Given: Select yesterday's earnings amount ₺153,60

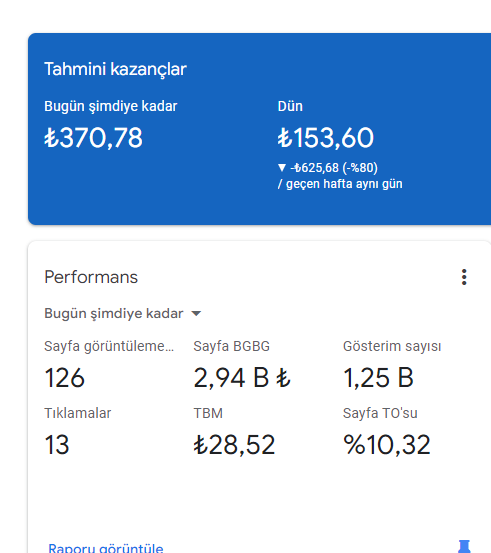Looking at the screenshot, I should click(x=325, y=138).
